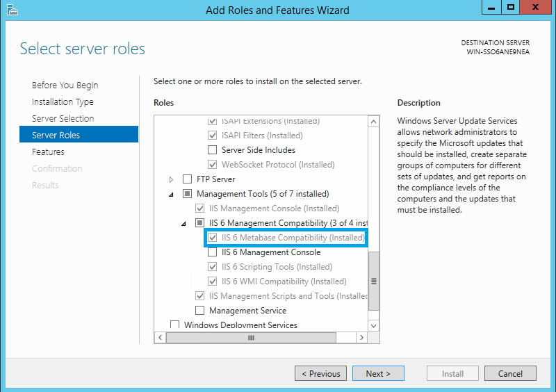Click the scroll down arrow in Roles list
The width and height of the screenshot is (556, 392).
[373, 325]
